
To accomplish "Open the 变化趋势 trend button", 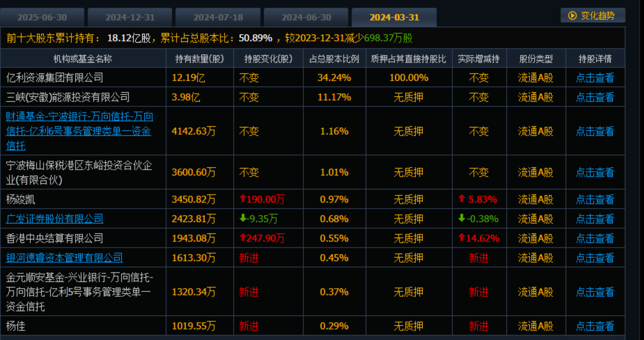I will pos(592,15).
